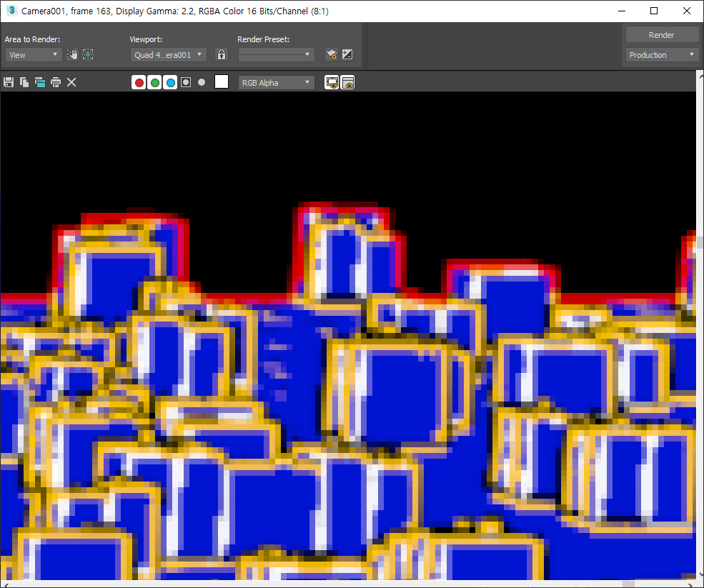
Task: Open the Area to Render View dropdown
Action: tap(34, 55)
